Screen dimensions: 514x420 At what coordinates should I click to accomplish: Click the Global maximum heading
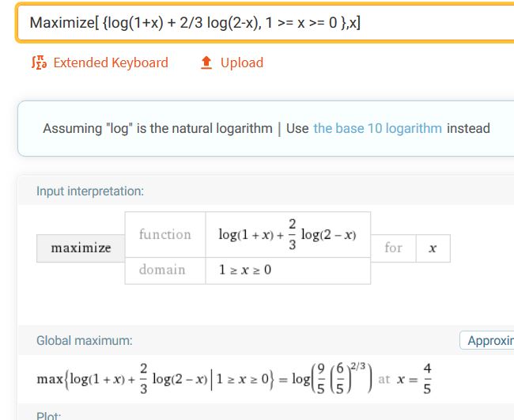point(85,341)
